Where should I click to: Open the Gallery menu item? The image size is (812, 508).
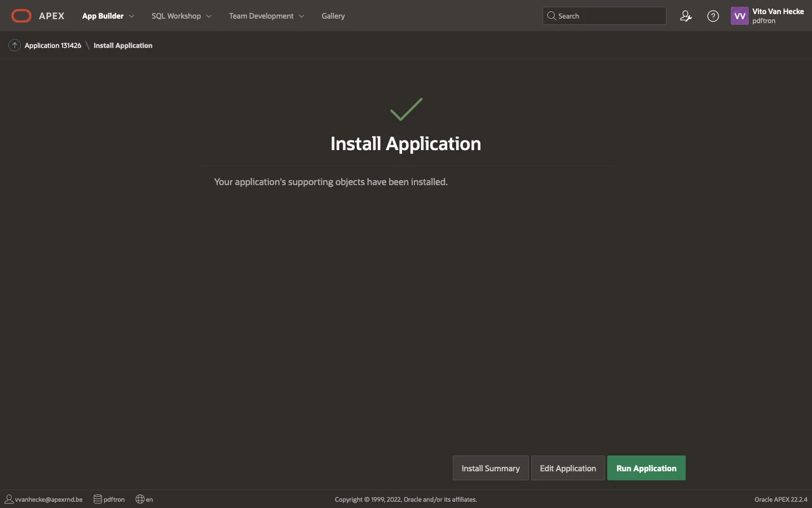333,16
